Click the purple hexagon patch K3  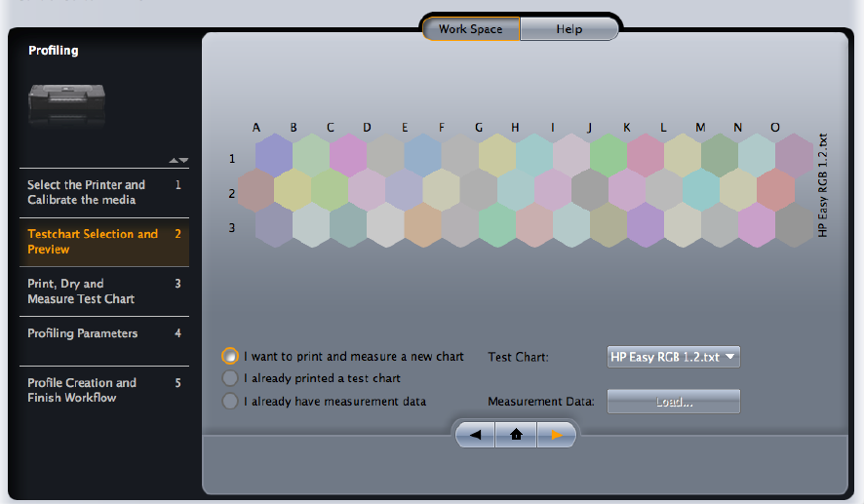[x=646, y=225]
